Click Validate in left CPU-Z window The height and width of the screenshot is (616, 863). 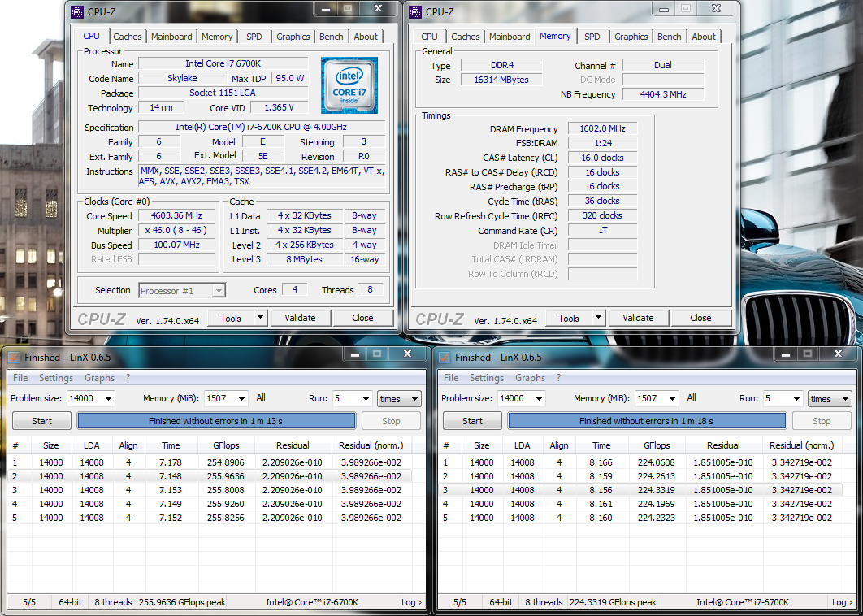coord(300,318)
